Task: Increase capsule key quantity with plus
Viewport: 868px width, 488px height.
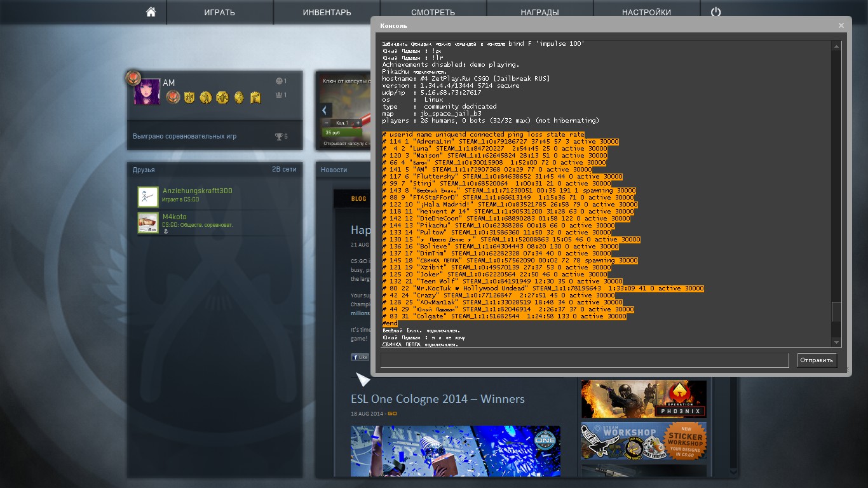Action: (x=358, y=123)
